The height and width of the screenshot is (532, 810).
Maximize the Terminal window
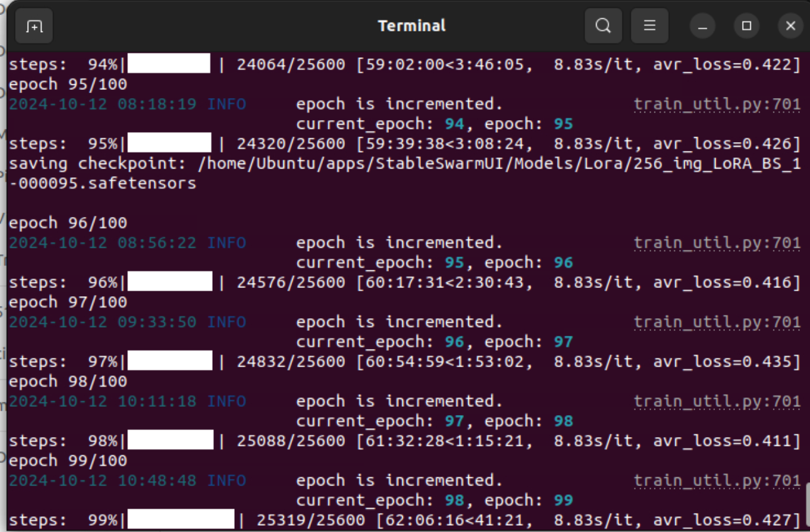click(746, 26)
